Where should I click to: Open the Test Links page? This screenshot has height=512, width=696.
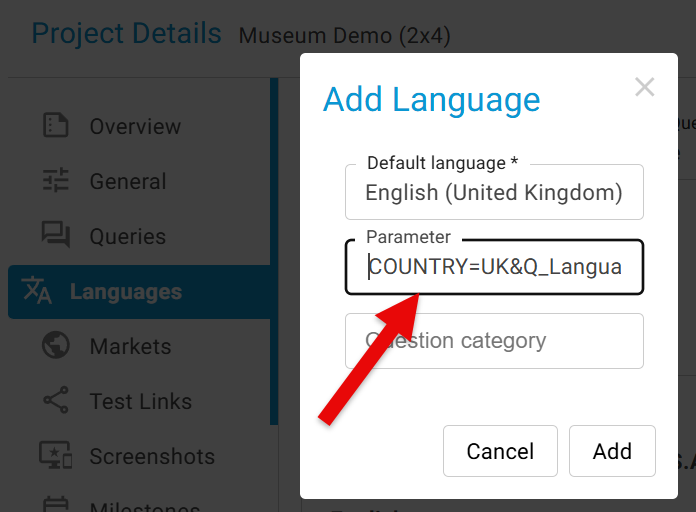tap(141, 402)
